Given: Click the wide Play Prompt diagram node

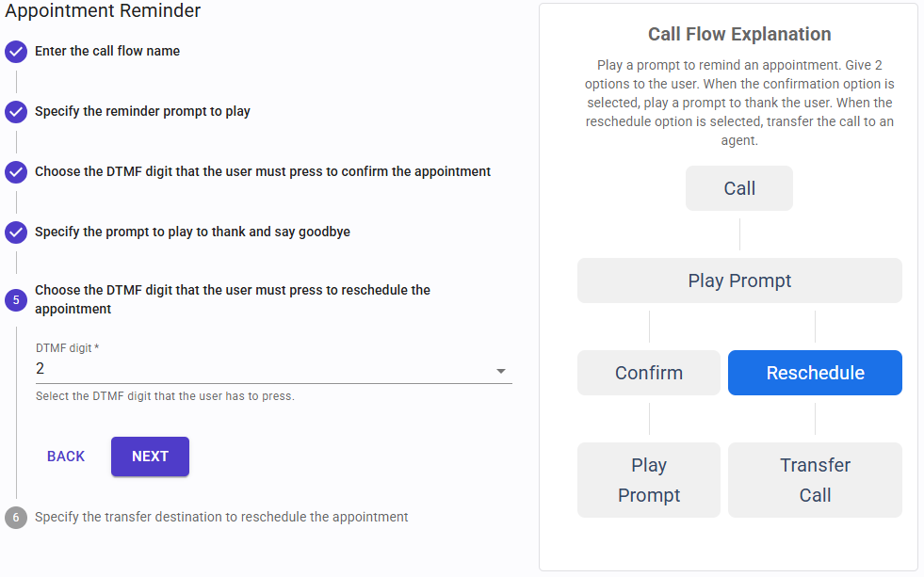Looking at the screenshot, I should coord(739,280).
